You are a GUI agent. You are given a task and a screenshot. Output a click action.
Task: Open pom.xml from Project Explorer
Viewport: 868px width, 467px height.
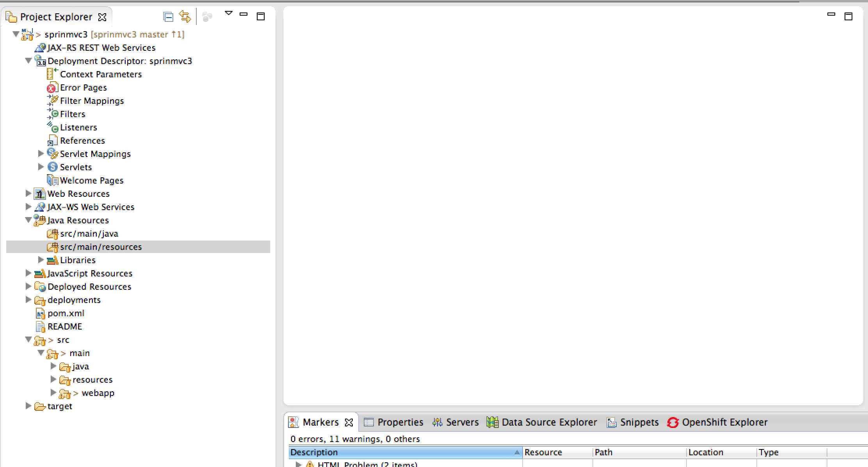pos(66,313)
